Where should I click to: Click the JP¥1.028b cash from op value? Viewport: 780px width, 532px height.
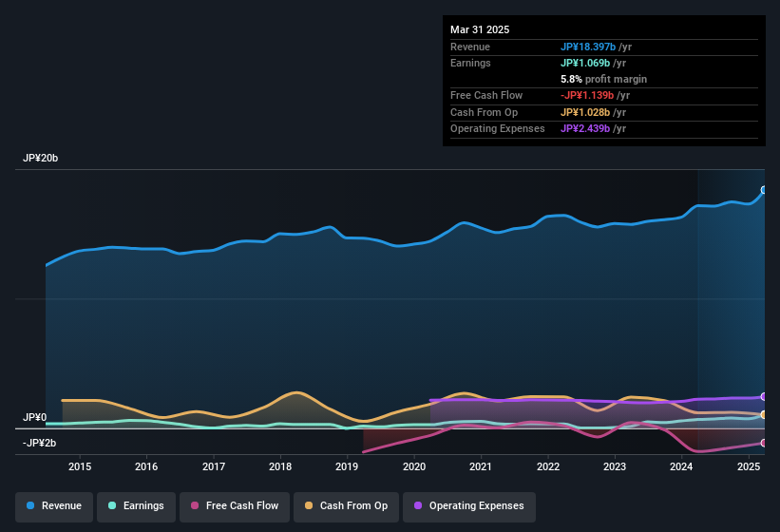click(x=585, y=112)
